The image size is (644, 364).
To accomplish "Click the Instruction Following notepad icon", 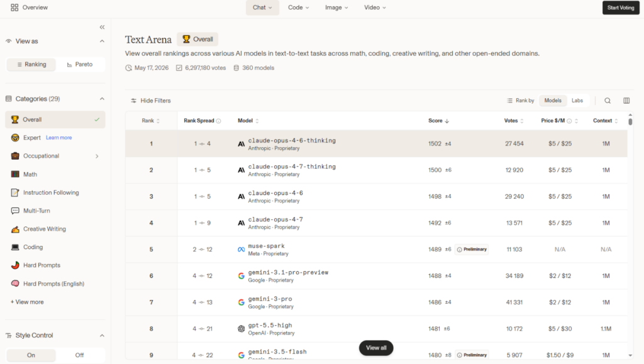I will [x=15, y=192].
